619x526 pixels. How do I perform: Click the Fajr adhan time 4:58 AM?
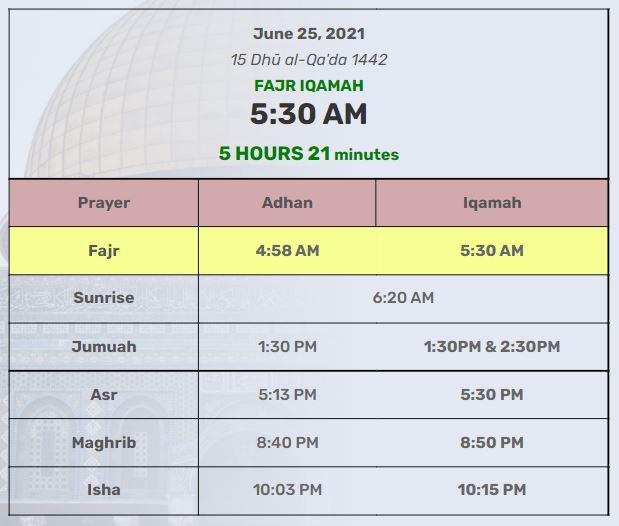[x=287, y=250]
